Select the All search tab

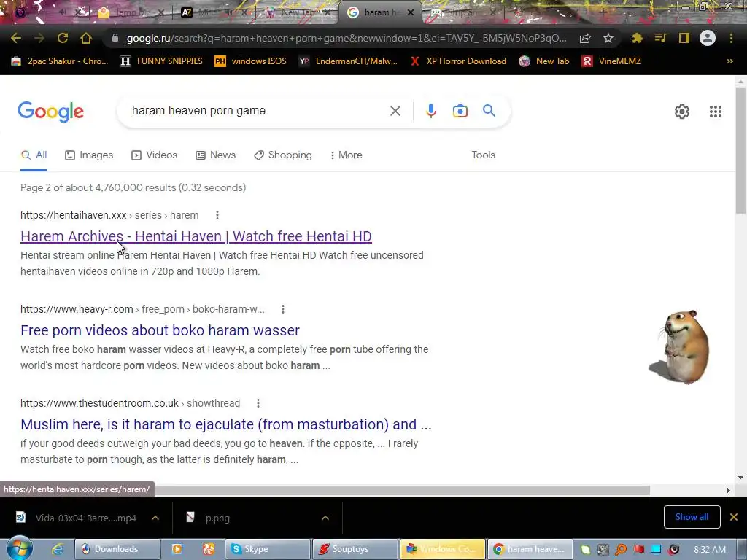[x=34, y=155]
